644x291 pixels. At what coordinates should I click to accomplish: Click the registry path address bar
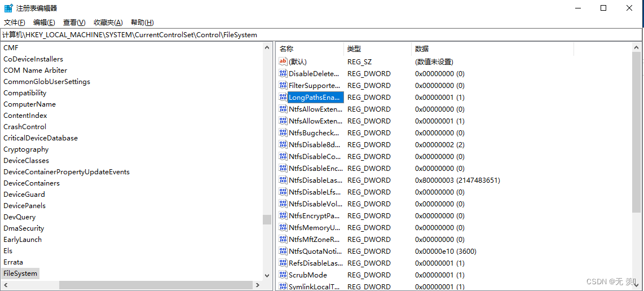[321, 35]
